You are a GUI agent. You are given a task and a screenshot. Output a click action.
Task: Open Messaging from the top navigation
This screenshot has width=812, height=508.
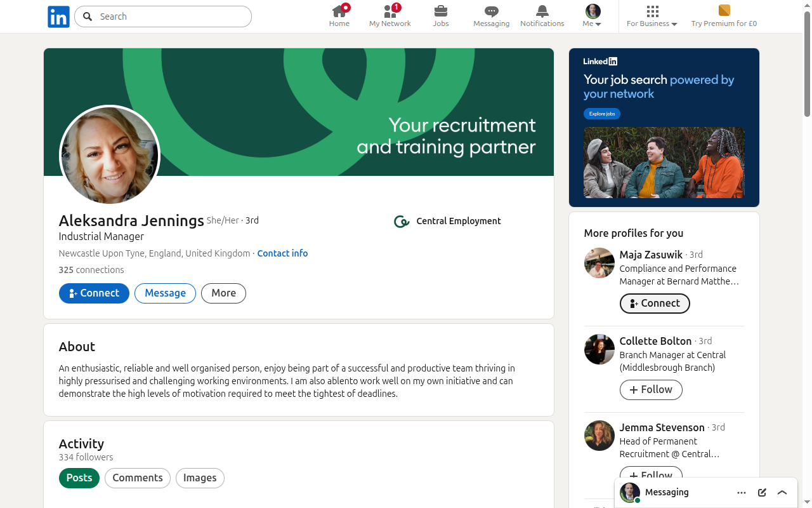pyautogui.click(x=492, y=17)
